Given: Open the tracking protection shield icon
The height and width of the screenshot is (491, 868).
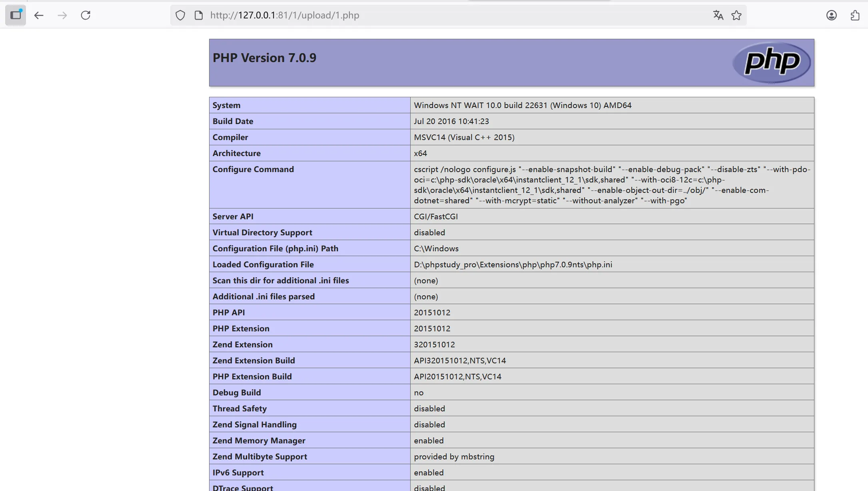Looking at the screenshot, I should tap(180, 15).
